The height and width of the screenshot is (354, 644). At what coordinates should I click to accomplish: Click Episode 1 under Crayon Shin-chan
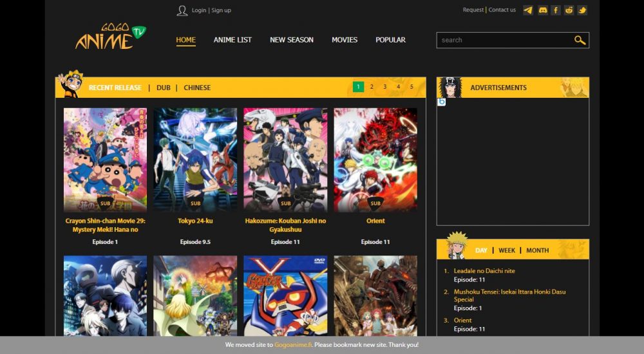pos(105,242)
